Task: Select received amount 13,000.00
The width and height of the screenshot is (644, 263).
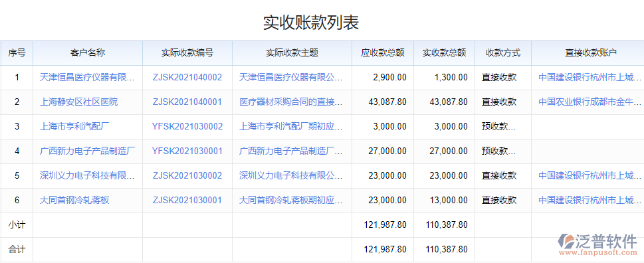Action: [x=449, y=200]
